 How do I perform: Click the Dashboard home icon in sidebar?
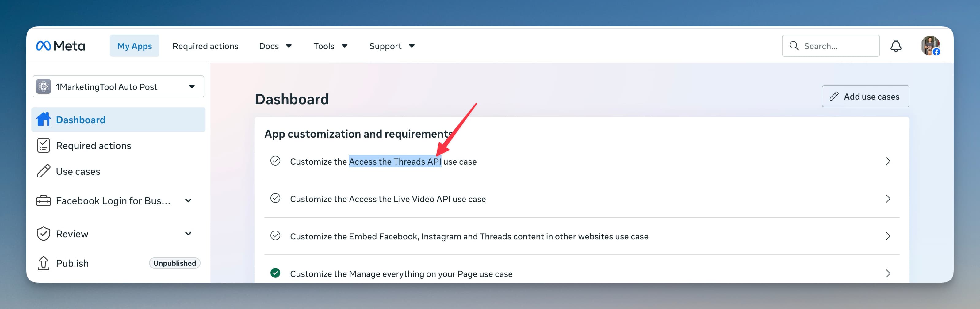coord(43,120)
